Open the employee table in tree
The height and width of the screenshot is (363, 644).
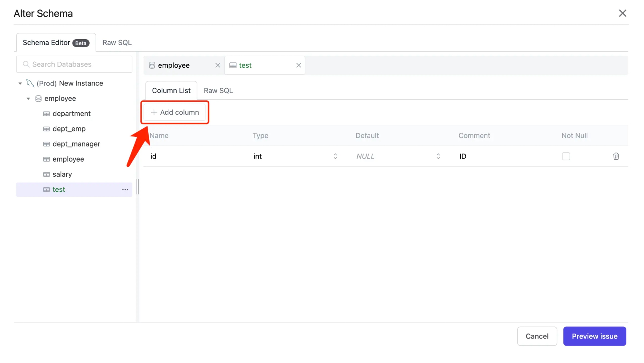coord(68,159)
